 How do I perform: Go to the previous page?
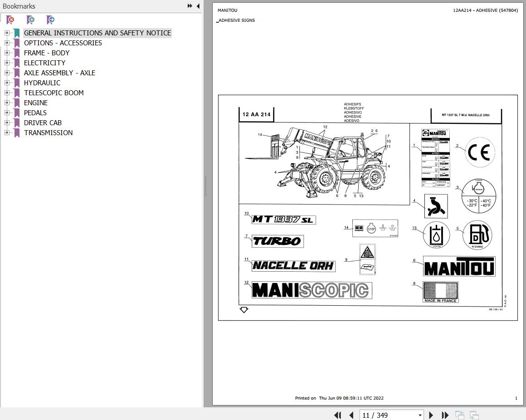pyautogui.click(x=351, y=415)
